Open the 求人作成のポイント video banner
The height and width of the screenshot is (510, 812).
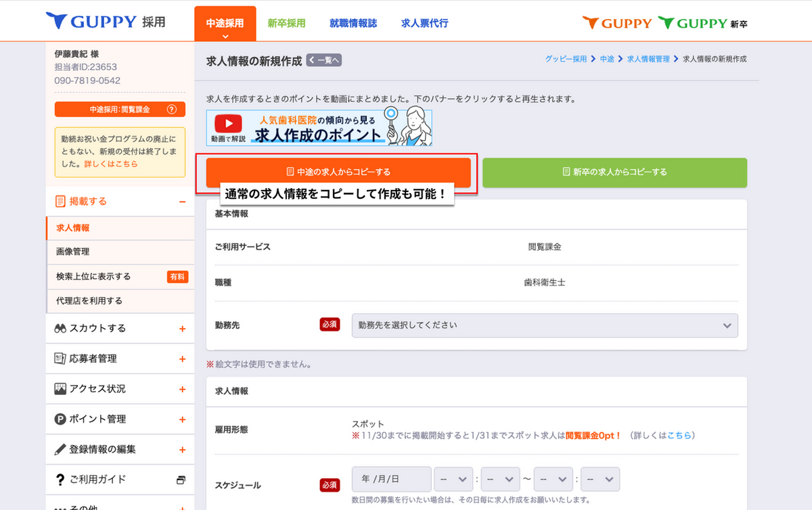click(319, 126)
